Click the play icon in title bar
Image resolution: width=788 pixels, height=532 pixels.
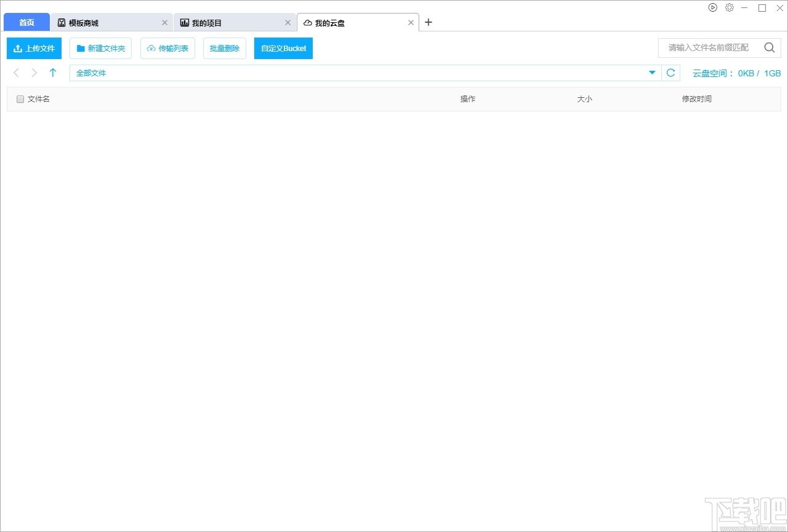(713, 7)
